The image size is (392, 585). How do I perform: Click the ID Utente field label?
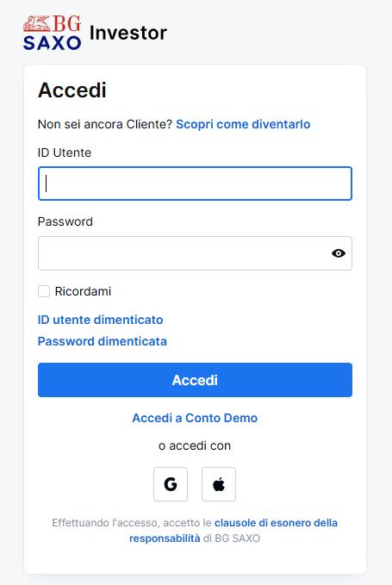click(x=65, y=152)
